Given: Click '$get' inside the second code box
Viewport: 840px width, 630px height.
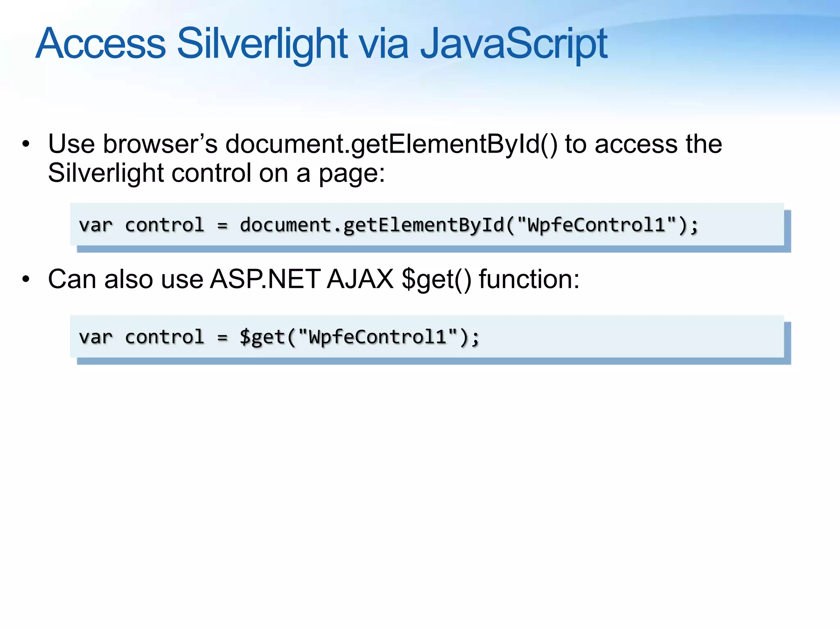Looking at the screenshot, I should (x=262, y=337).
